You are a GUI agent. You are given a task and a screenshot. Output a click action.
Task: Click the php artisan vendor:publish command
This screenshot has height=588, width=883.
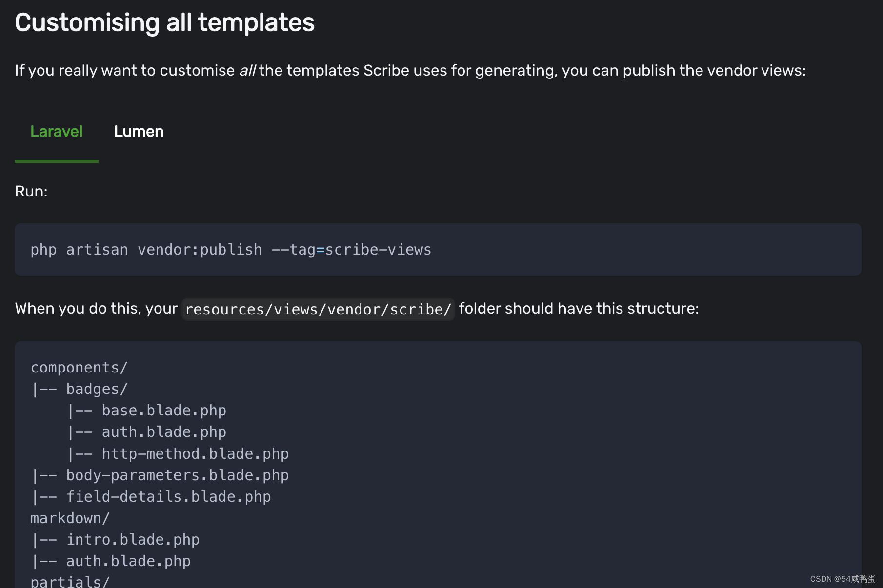point(231,250)
